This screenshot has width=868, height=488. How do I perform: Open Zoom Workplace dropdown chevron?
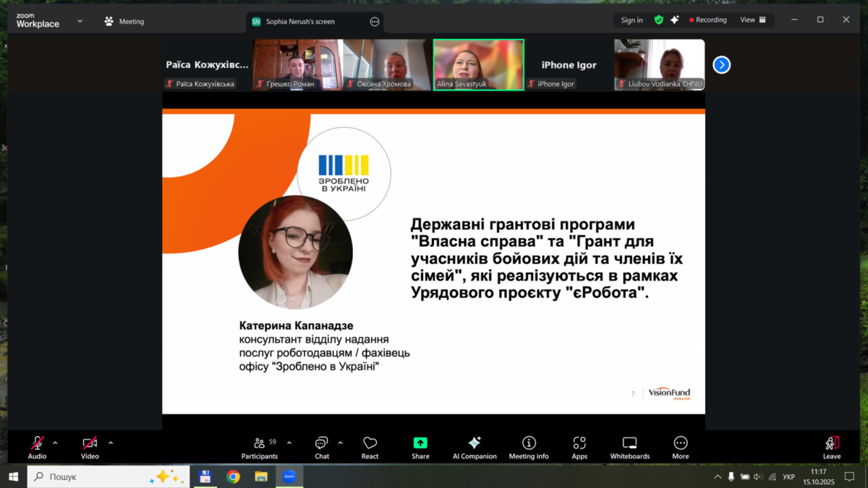(80, 22)
